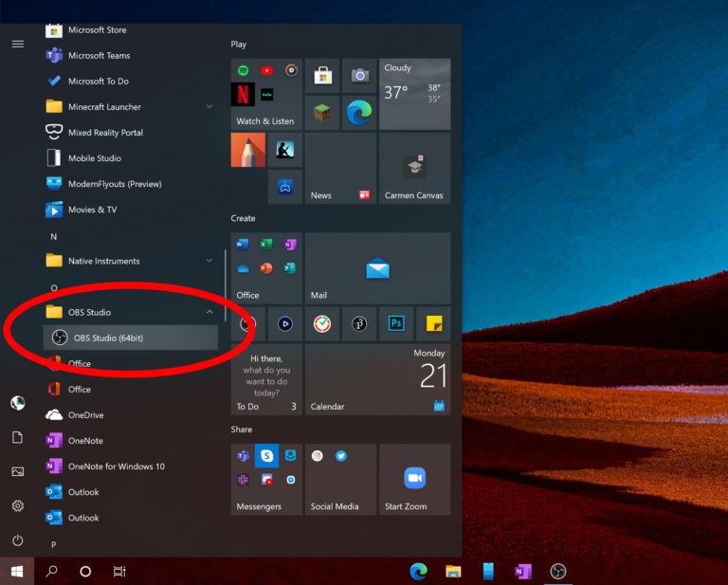Open the Cloudy weather tile

(414, 94)
